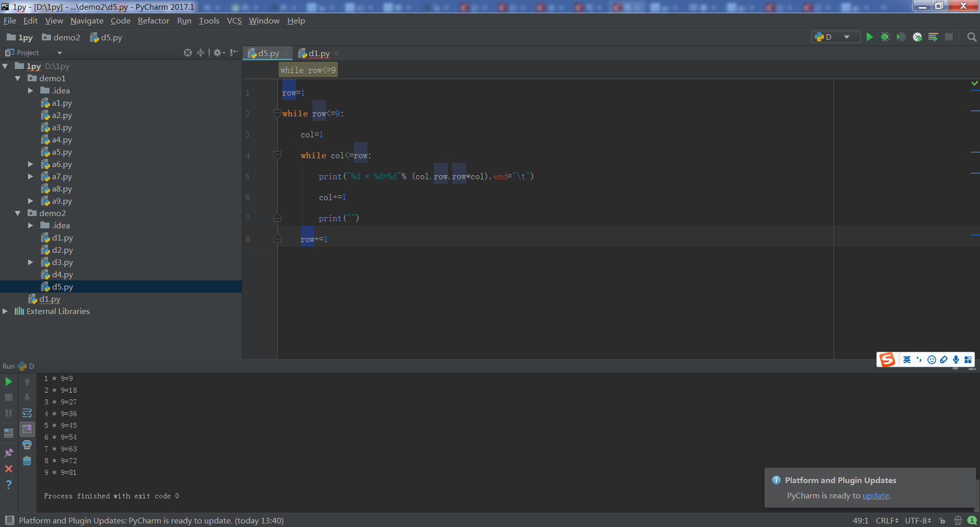This screenshot has width=980, height=527.
Task: Click the stop square in the Run panel sidebar
Action: click(9, 397)
